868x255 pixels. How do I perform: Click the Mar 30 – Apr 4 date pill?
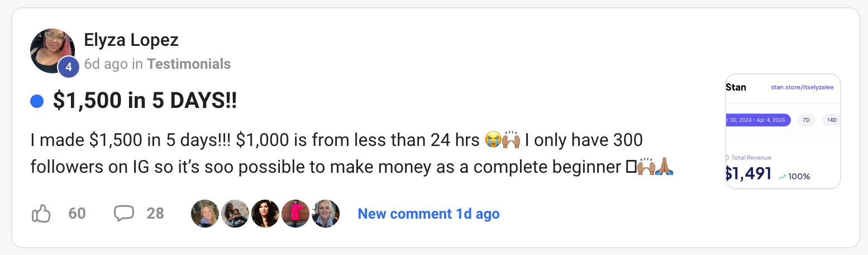click(757, 120)
